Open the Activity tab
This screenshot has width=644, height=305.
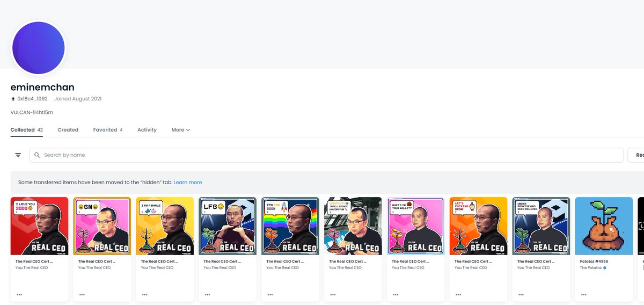tap(147, 130)
